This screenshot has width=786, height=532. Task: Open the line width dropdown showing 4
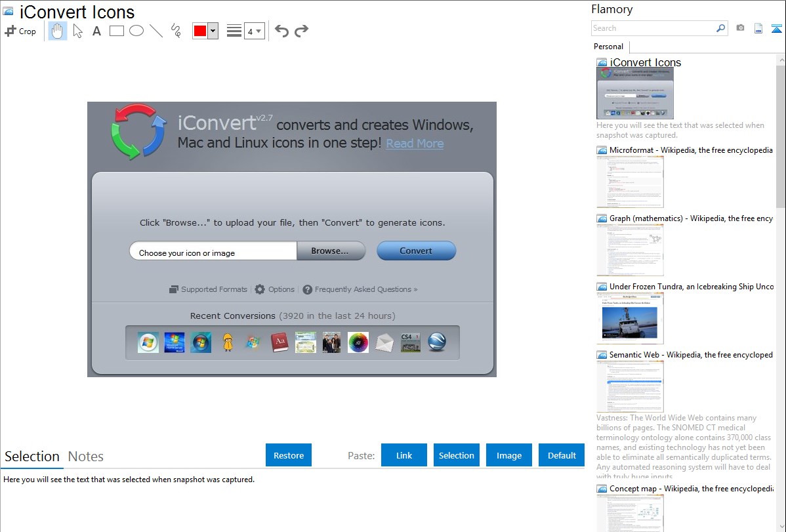254,31
